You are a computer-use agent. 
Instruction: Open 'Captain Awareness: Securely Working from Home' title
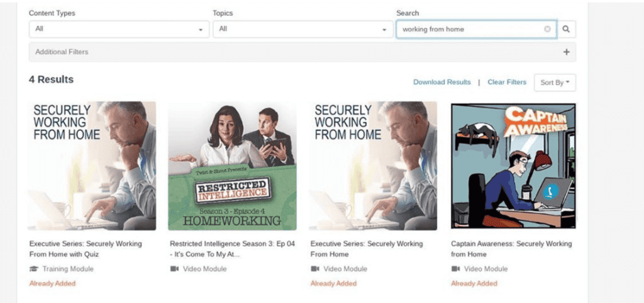coord(511,249)
